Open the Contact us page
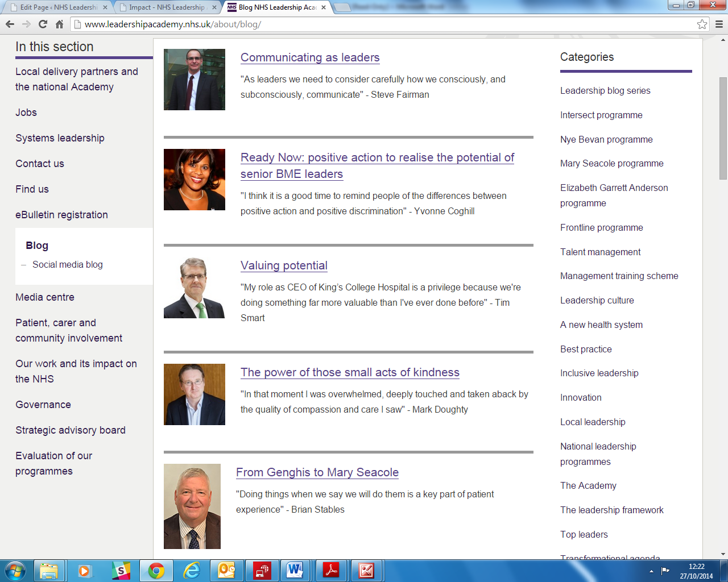 point(40,164)
